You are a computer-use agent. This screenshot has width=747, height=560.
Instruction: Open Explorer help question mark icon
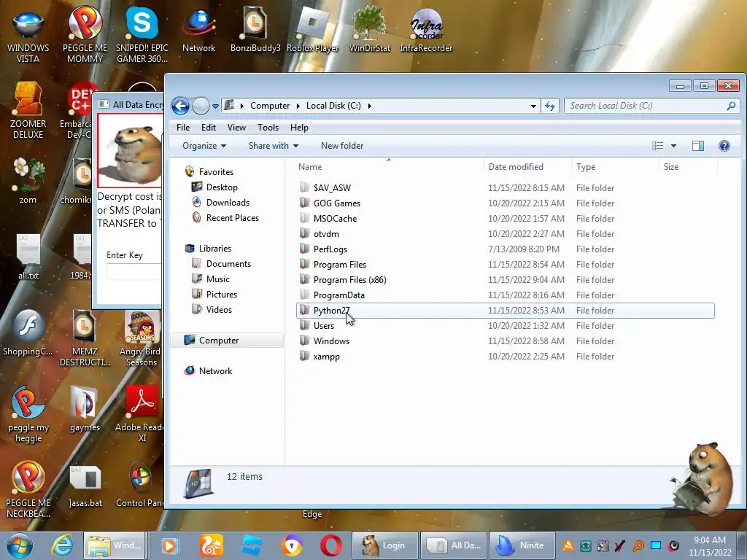724,146
